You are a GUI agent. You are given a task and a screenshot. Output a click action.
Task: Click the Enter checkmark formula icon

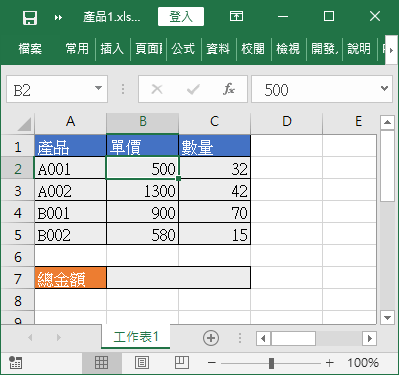pyautogui.click(x=193, y=89)
